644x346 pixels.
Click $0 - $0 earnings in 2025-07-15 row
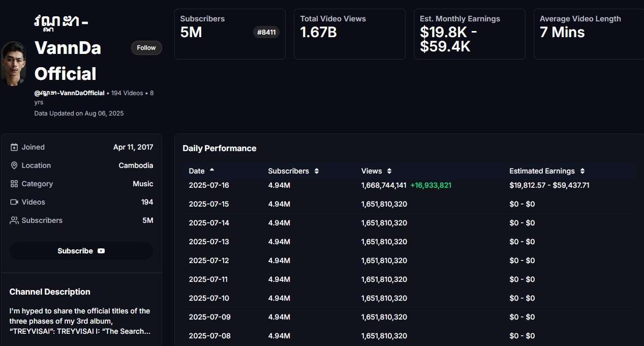[x=522, y=204]
